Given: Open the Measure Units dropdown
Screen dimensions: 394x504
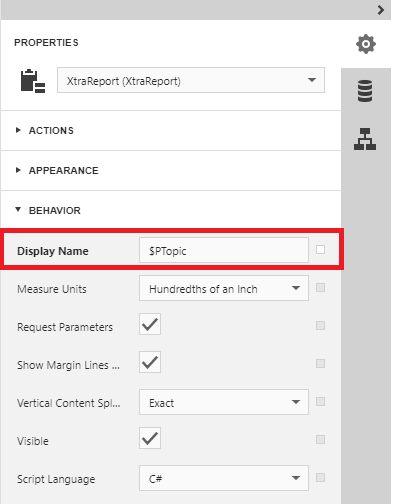Looking at the screenshot, I should tap(224, 288).
